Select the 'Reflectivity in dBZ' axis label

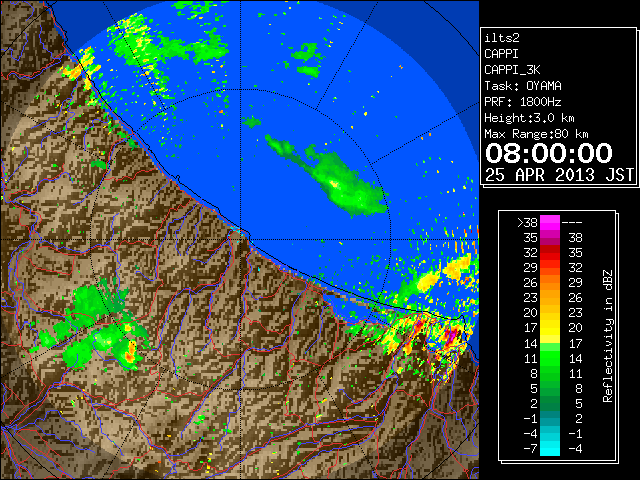click(x=608, y=336)
